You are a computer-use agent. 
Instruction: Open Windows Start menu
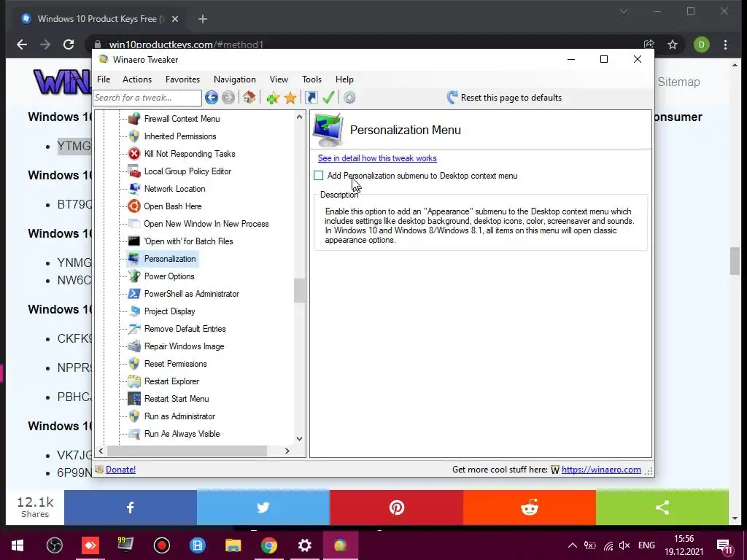tap(18, 545)
